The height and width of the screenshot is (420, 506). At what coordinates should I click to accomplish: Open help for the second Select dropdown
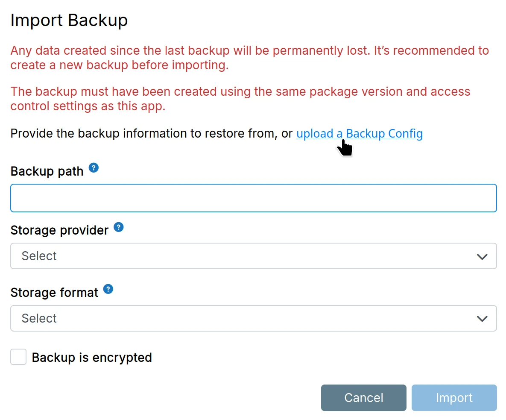(x=108, y=289)
